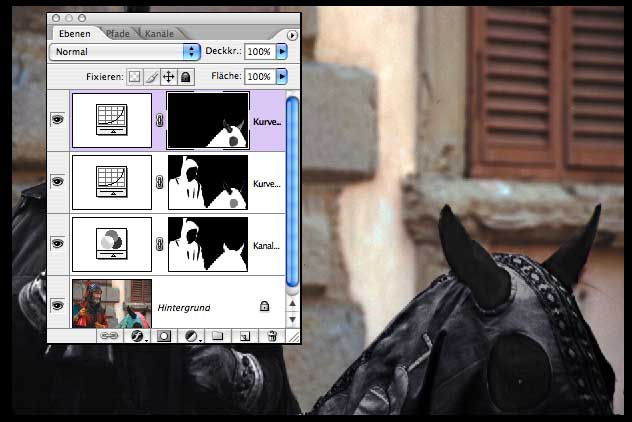Select top Kurven curves adjustment thumbnail

coord(112,121)
